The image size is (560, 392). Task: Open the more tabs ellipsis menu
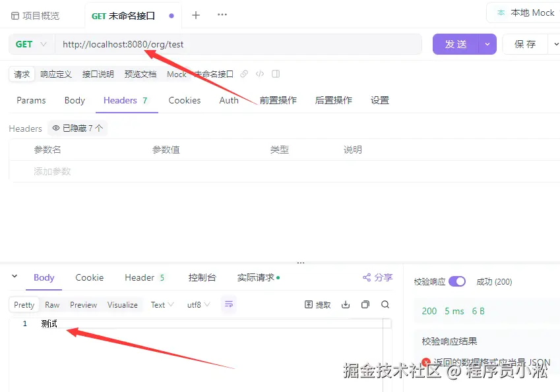click(x=222, y=14)
